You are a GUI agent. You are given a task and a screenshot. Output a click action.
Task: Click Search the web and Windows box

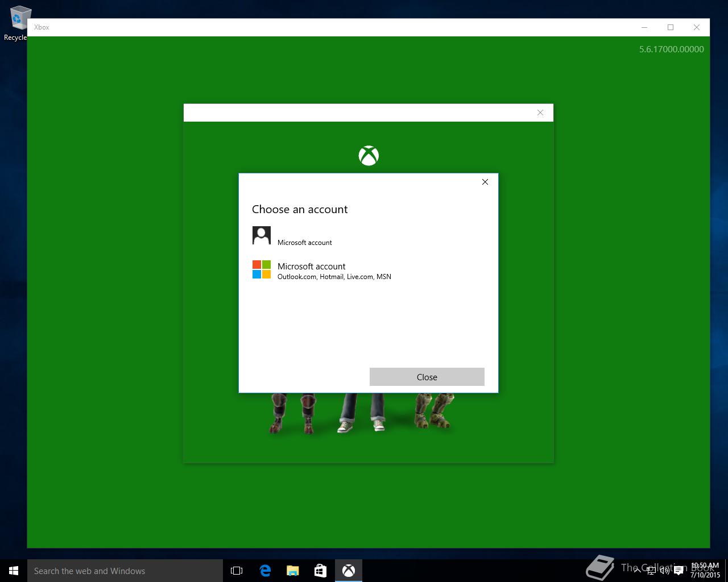tap(125, 571)
